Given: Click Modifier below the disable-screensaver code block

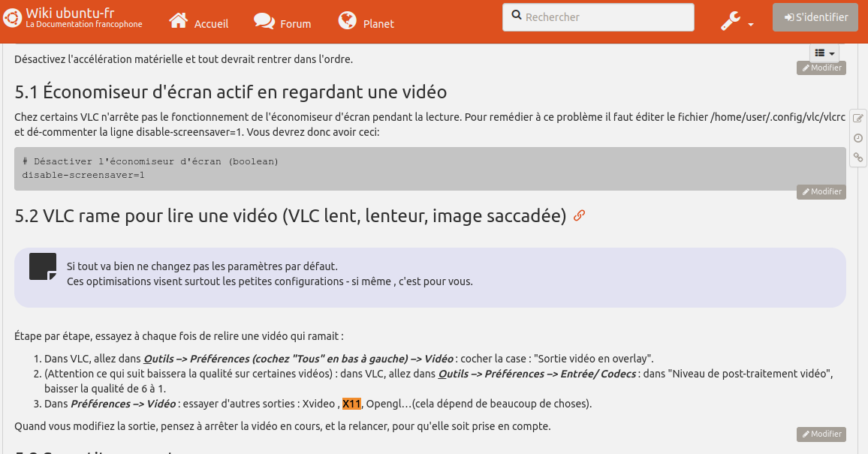Looking at the screenshot, I should tap(821, 192).
